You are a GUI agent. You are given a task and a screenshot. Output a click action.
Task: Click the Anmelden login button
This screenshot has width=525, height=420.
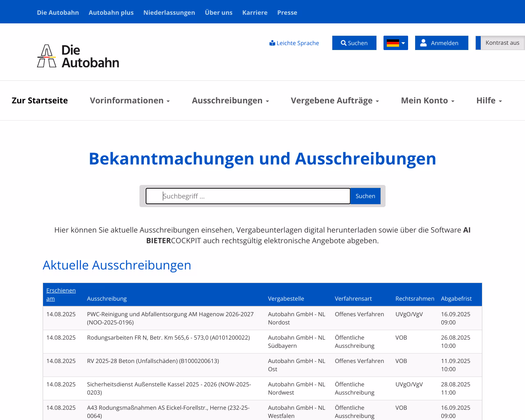[x=442, y=43]
